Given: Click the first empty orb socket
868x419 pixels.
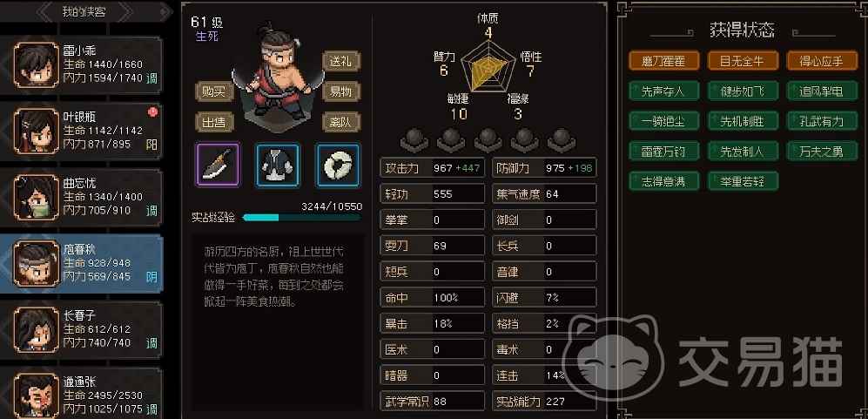Looking at the screenshot, I should [x=414, y=140].
